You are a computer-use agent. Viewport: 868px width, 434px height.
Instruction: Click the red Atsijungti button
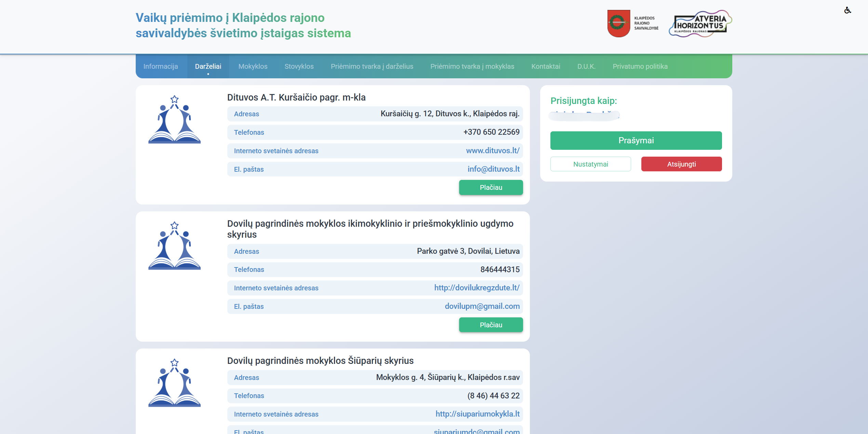point(681,164)
